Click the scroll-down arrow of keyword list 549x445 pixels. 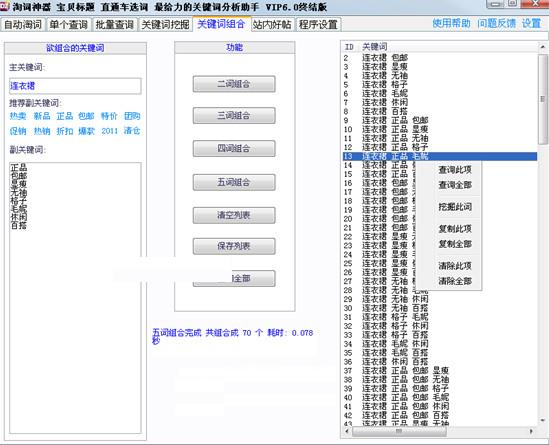[x=543, y=420]
